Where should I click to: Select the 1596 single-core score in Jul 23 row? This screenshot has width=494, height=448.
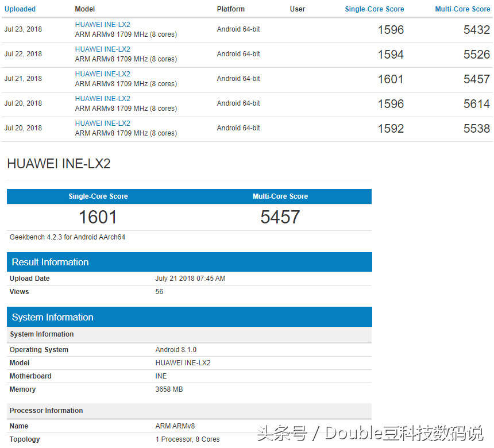click(x=391, y=30)
